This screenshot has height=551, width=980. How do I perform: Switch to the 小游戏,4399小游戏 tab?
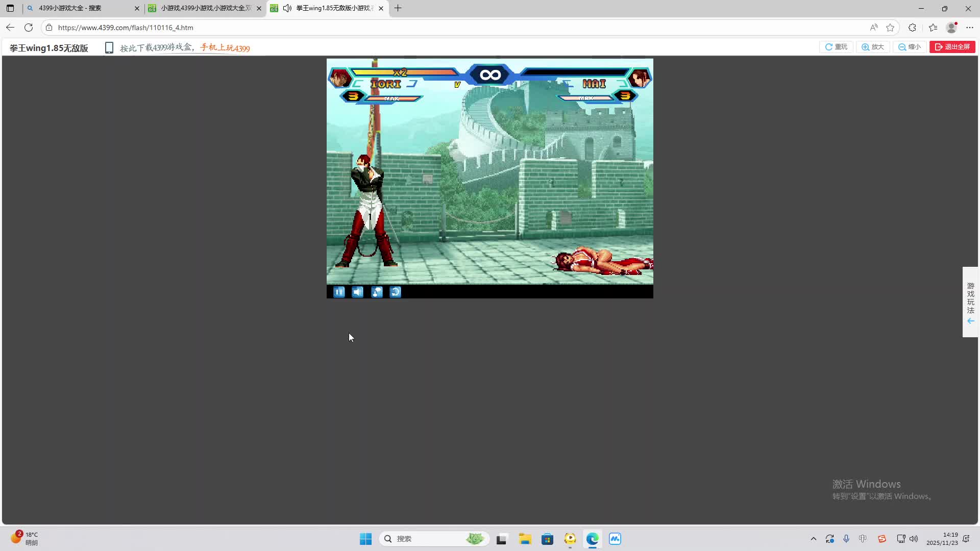click(x=204, y=8)
